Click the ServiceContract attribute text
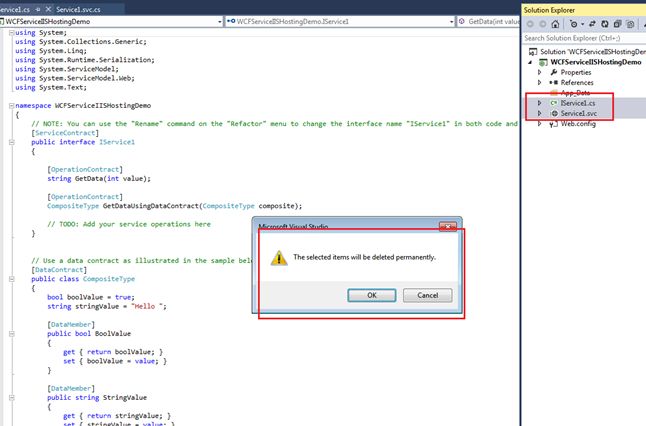Viewport: 646px width, 426px height. pyautogui.click(x=65, y=133)
